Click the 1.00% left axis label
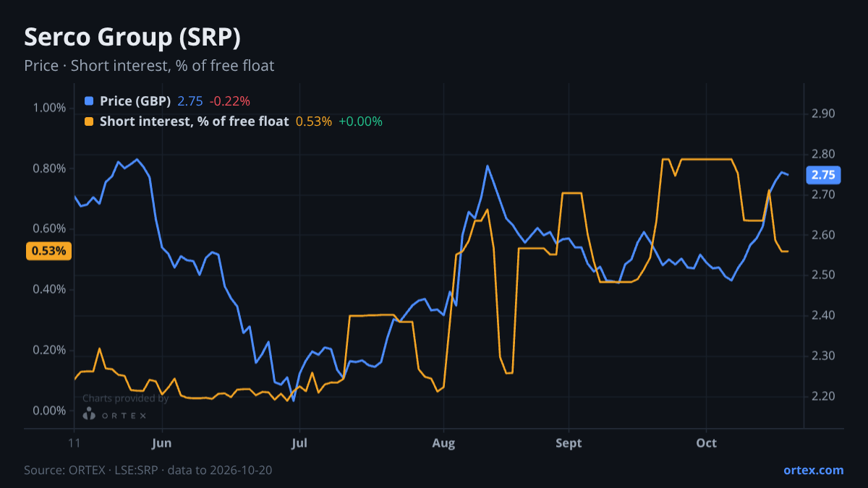 [x=50, y=108]
